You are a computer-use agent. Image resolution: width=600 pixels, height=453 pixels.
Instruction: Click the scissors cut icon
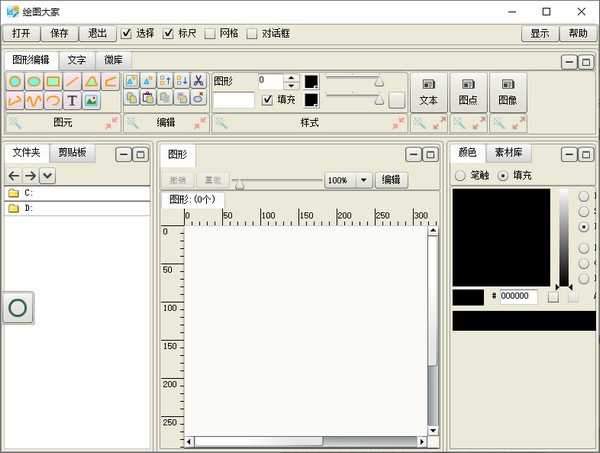tap(198, 80)
